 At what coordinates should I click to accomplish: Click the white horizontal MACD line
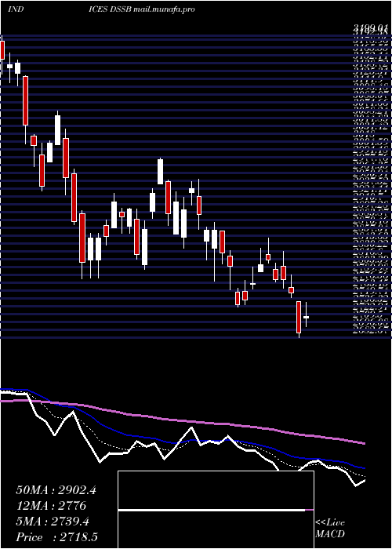tap(212, 510)
